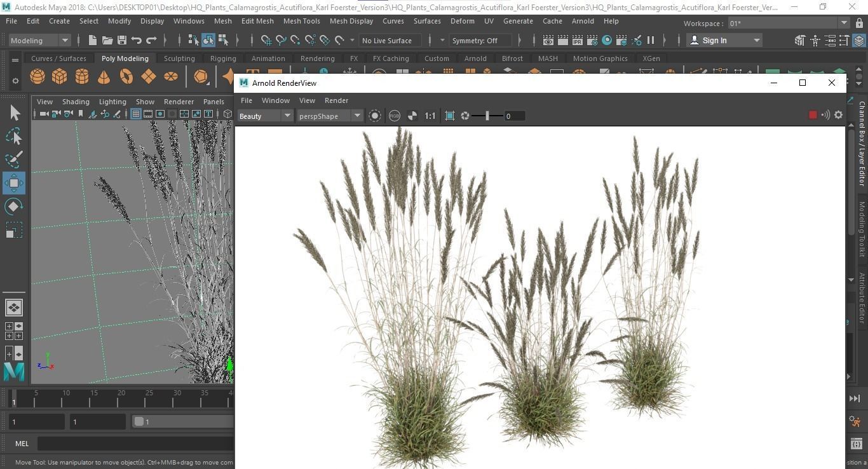Activate the Rotate tool in the toolbox
Image resolution: width=868 pixels, height=469 pixels.
click(14, 207)
